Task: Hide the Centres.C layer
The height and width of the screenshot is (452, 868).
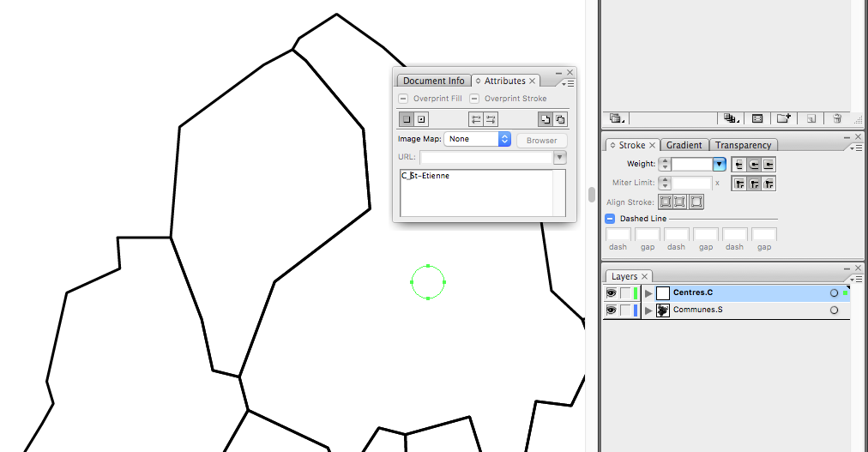Action: point(611,293)
